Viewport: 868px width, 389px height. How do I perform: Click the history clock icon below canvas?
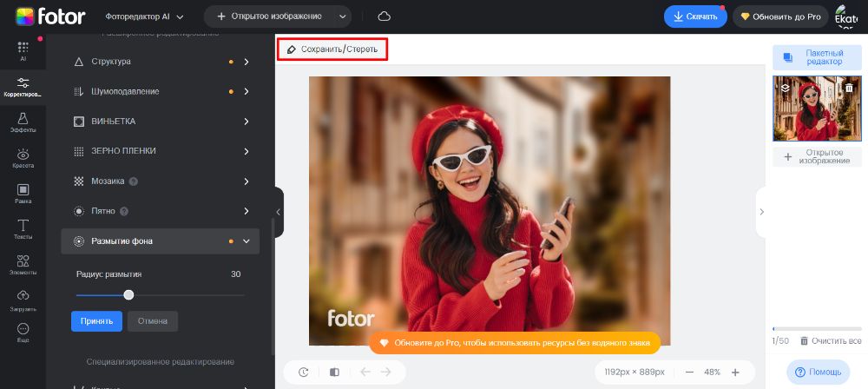303,373
